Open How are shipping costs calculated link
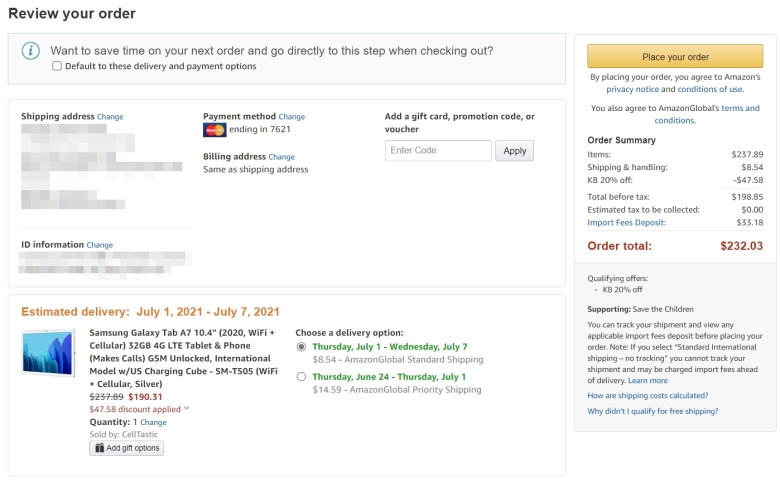This screenshot has height=488, width=780. 648,396
